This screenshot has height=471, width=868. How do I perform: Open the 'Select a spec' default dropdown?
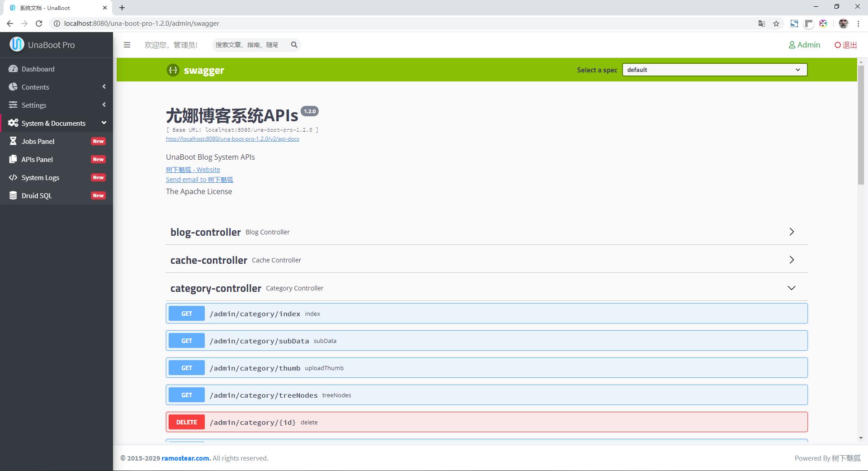click(714, 70)
